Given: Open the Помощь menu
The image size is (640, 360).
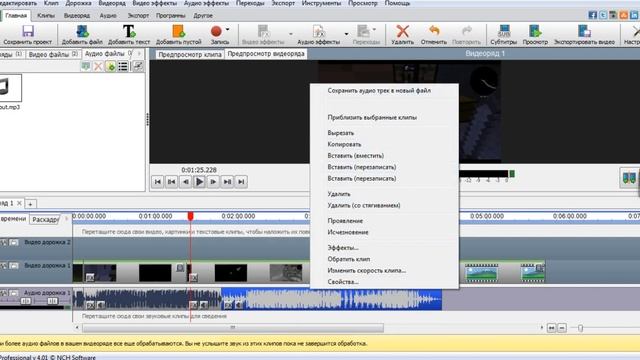Looking at the screenshot, I should point(397,3).
